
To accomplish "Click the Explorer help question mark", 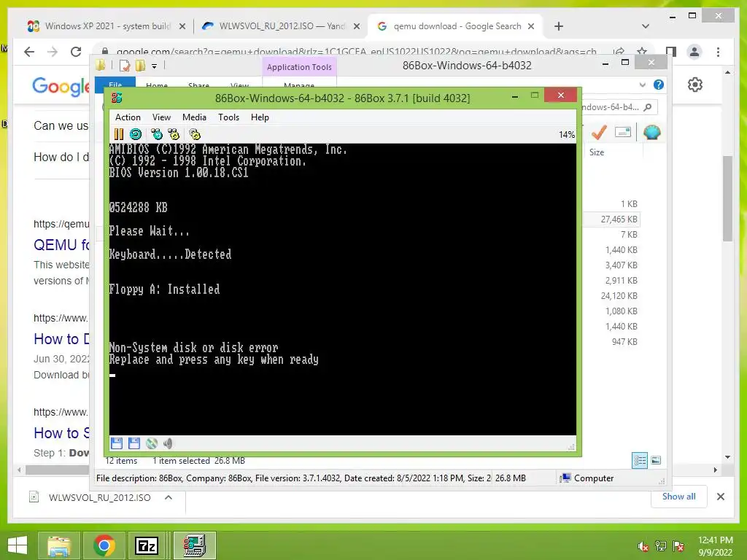I will (x=659, y=85).
